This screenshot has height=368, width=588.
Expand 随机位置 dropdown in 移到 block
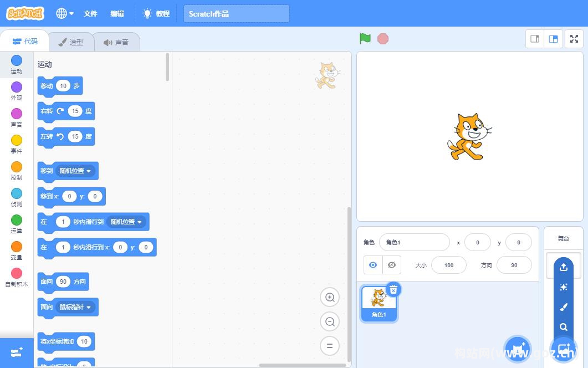click(76, 171)
